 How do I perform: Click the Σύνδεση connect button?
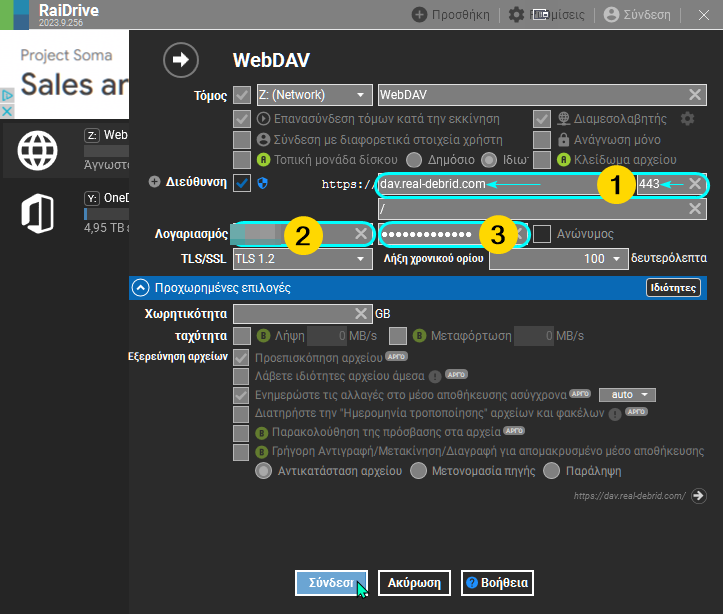[x=332, y=583]
